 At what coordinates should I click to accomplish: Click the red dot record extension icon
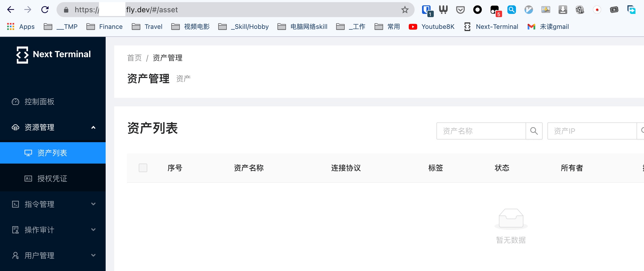pyautogui.click(x=597, y=10)
